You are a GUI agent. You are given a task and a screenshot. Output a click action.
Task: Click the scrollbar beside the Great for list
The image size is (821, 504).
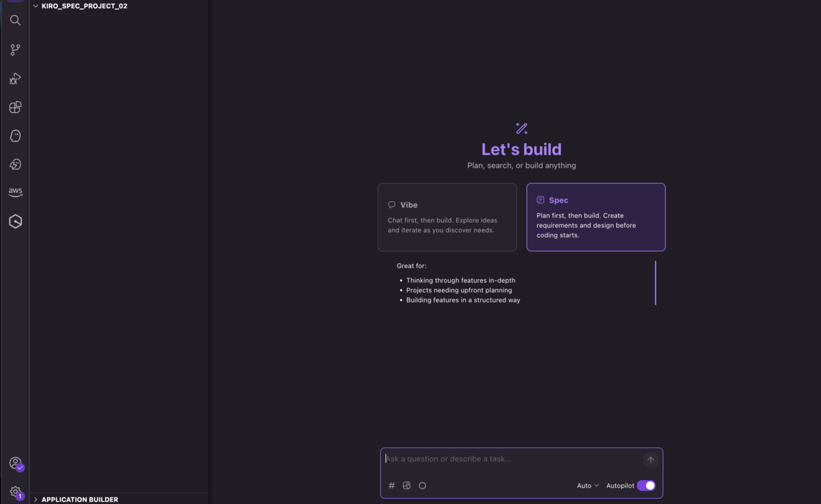655,282
